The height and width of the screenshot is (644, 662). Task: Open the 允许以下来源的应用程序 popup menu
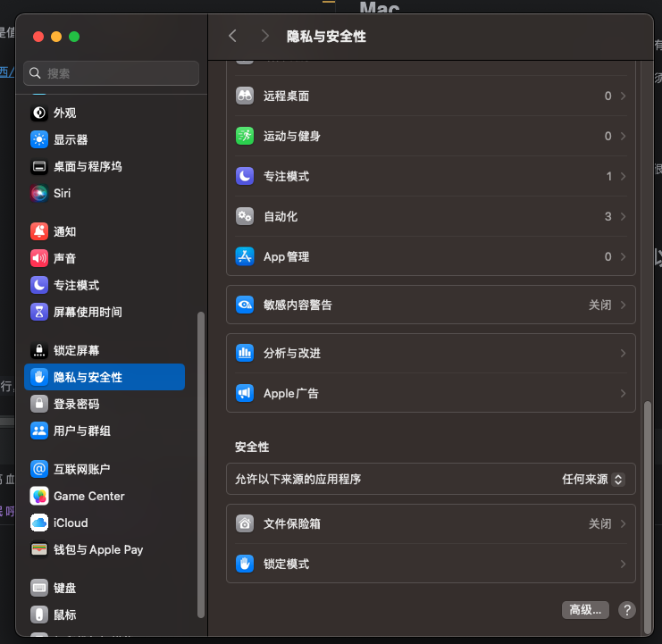(592, 479)
